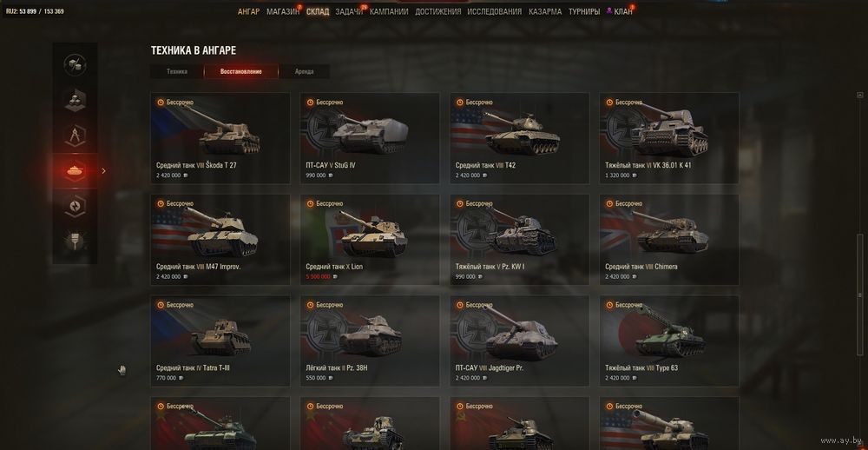868x450 pixels.
Task: Switch to the Аренда tab
Action: pyautogui.click(x=304, y=71)
